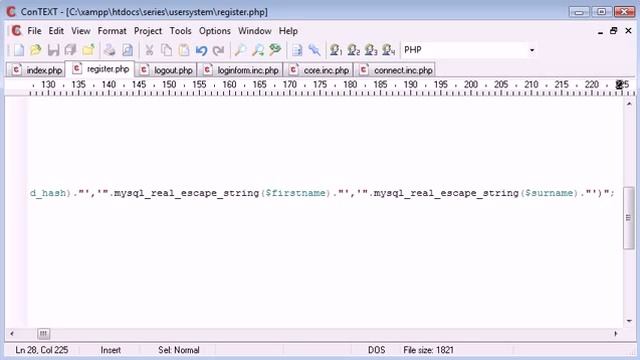Image resolution: width=640 pixels, height=360 pixels.
Task: Click the horizontal scrollbar thumb
Action: point(43,333)
